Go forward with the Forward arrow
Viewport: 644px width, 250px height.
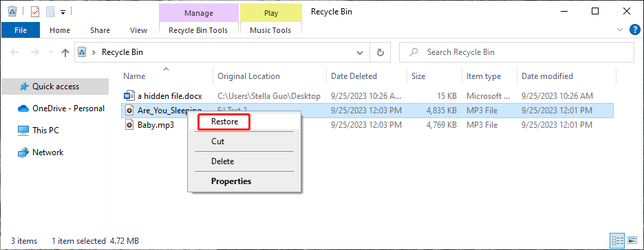coord(35,52)
